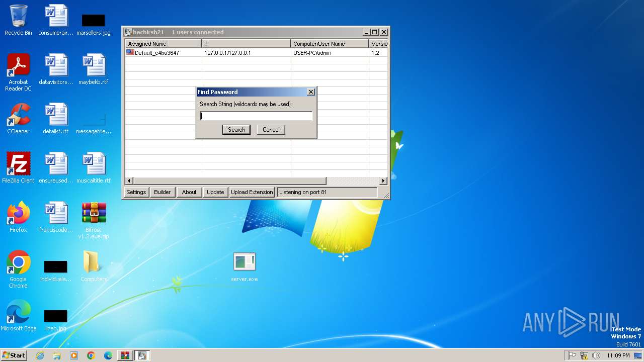Open Chrome from the taskbar
644x362 pixels.
91,355
